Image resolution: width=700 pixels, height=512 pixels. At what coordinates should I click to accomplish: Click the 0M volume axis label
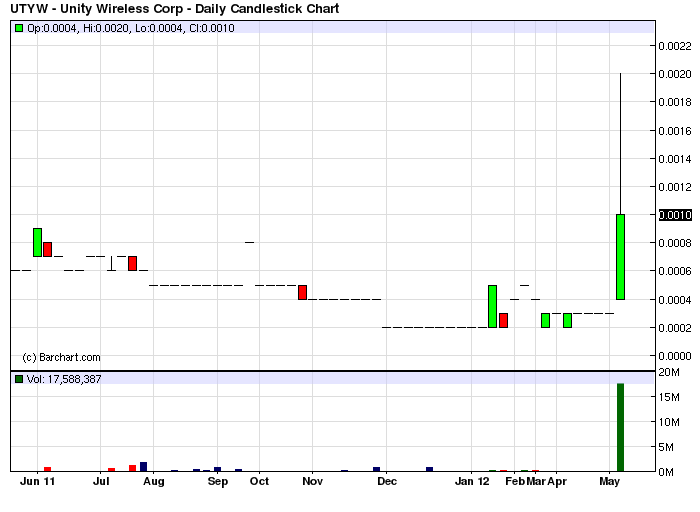666,472
